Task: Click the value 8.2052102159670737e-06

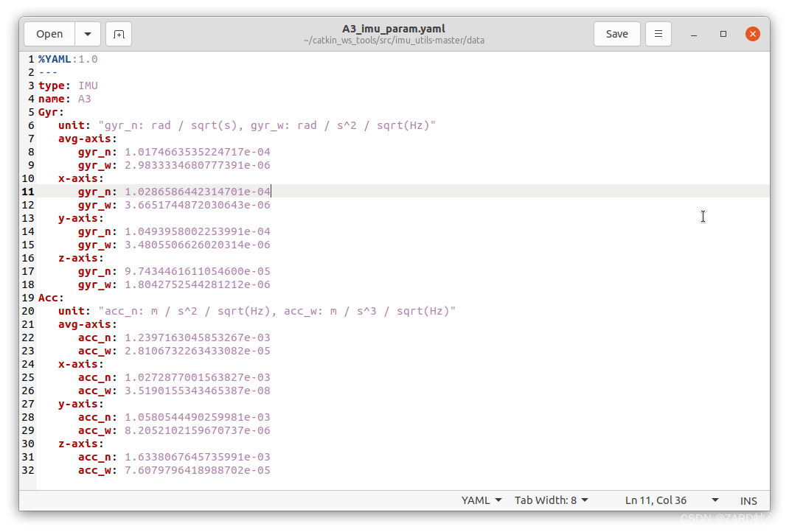Action: point(198,430)
